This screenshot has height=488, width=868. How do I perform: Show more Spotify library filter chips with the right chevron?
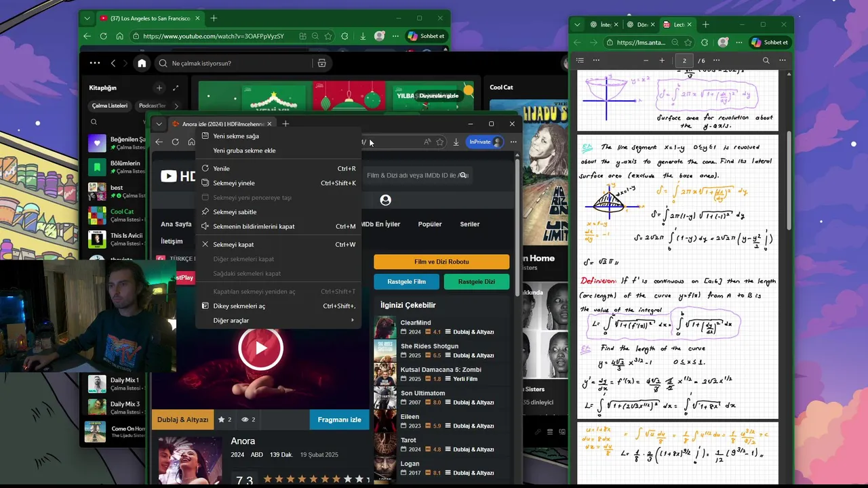(x=176, y=106)
